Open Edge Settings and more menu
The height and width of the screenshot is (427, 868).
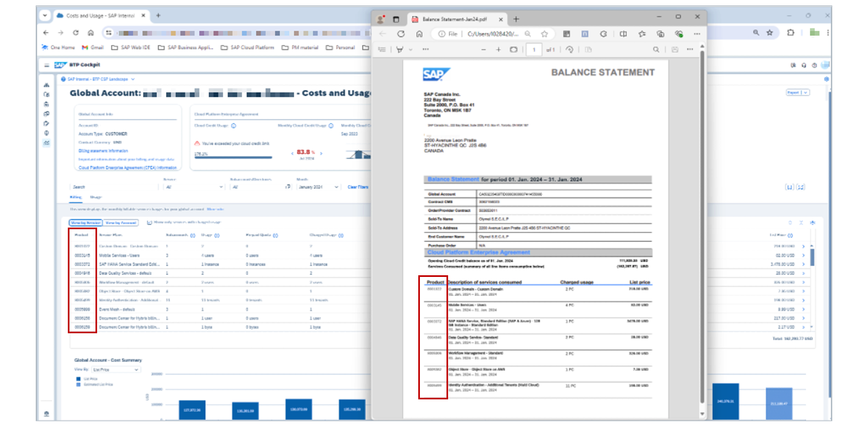pos(697,34)
